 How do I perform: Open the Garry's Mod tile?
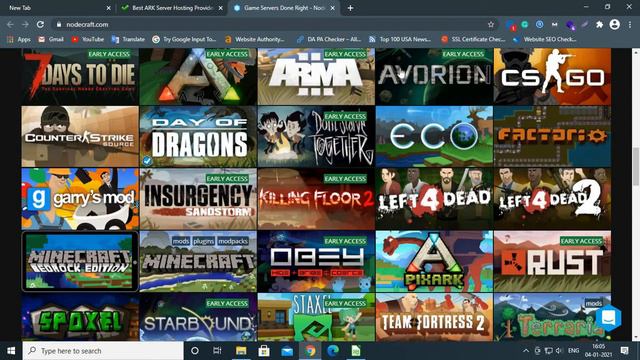pos(80,199)
